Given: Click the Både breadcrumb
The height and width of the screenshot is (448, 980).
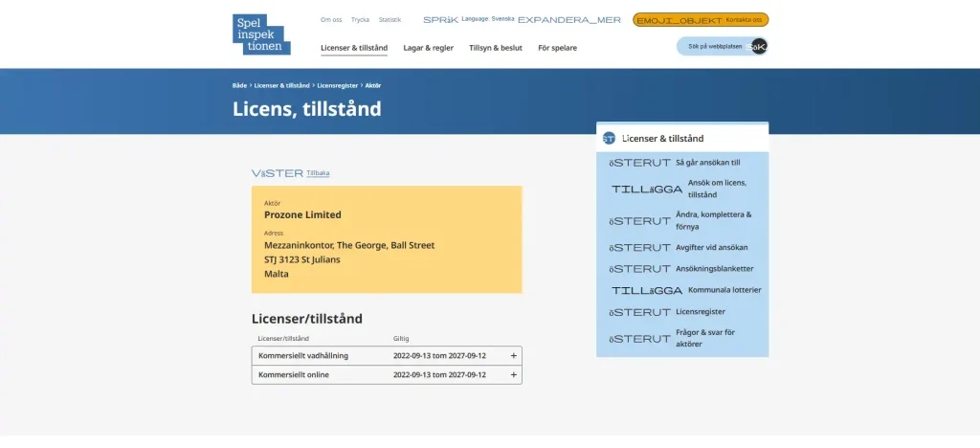Looking at the screenshot, I should click(240, 85).
